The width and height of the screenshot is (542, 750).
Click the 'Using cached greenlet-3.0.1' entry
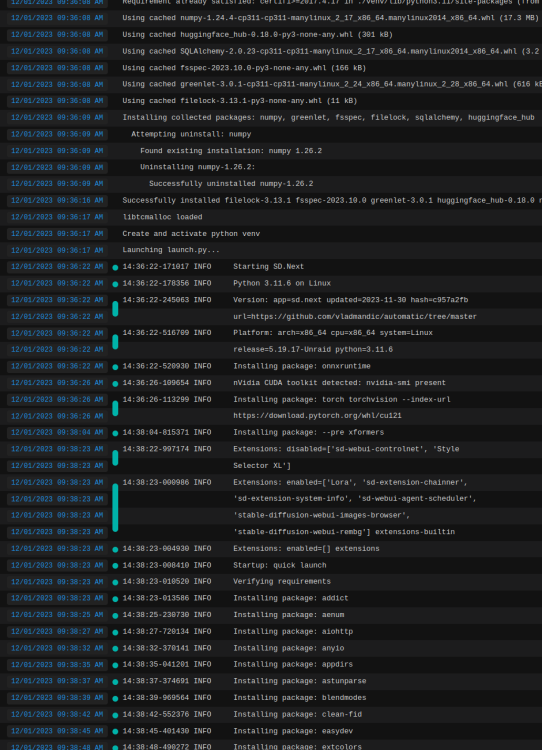pyautogui.click(x=332, y=84)
